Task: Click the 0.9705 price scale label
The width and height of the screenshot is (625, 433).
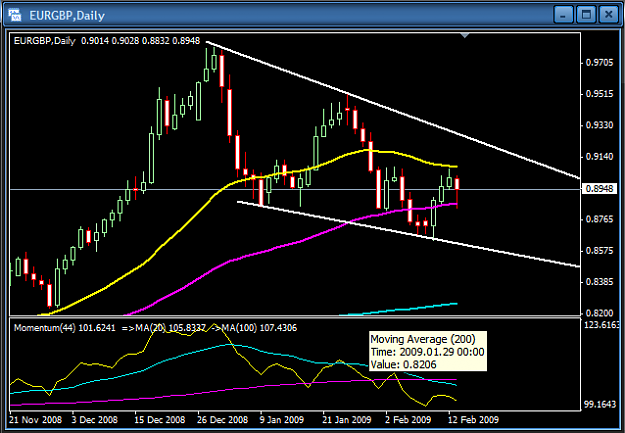Action: coord(599,63)
